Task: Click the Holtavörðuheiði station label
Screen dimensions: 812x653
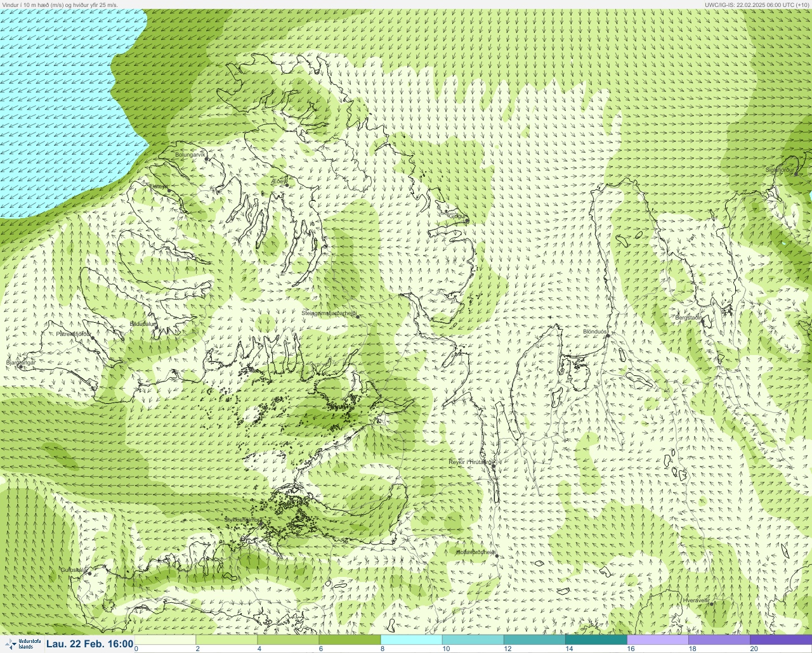Action: pyautogui.click(x=475, y=552)
